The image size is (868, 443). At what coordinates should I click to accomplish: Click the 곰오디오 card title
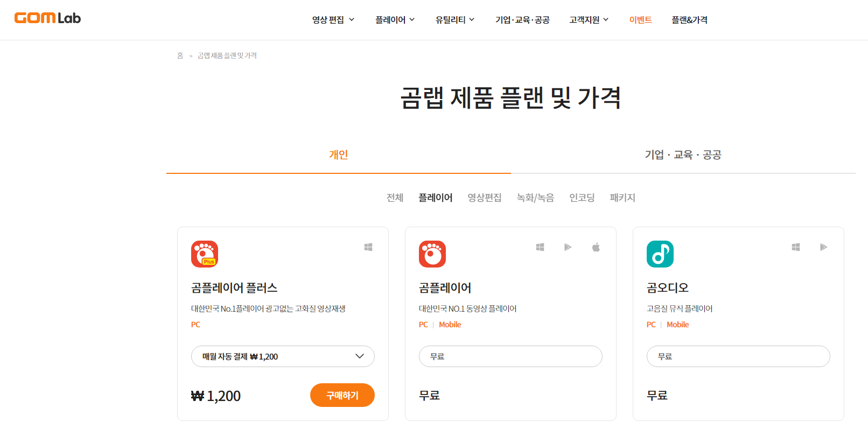(668, 288)
